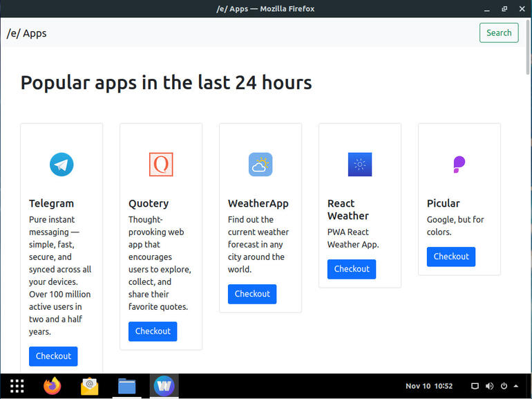
Task: Expand the system tray arrow
Action: coord(516,386)
